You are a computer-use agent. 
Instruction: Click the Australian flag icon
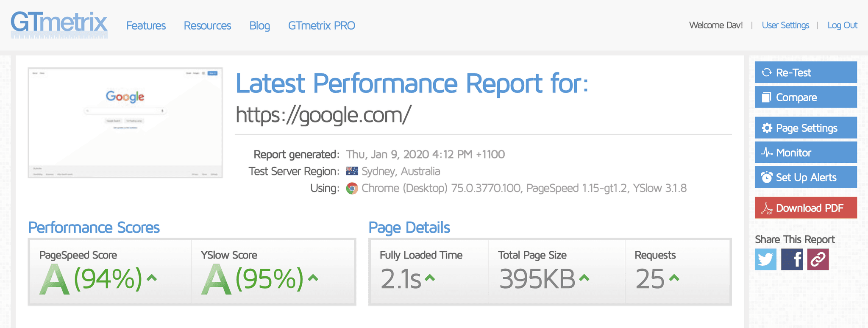352,171
